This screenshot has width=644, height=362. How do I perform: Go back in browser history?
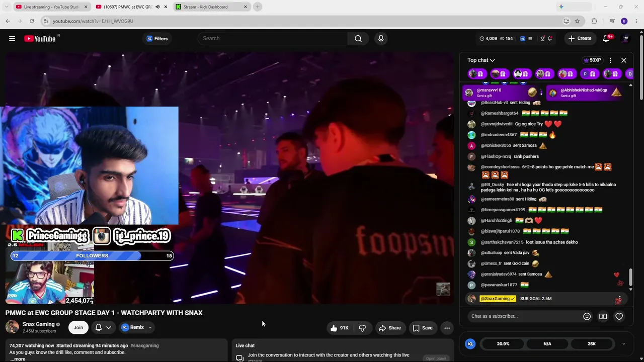(x=8, y=21)
